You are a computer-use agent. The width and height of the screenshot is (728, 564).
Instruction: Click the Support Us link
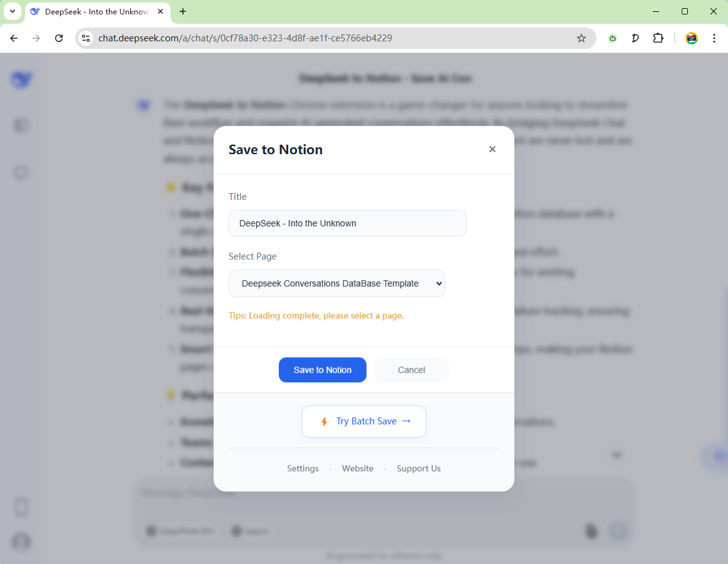[x=419, y=469]
